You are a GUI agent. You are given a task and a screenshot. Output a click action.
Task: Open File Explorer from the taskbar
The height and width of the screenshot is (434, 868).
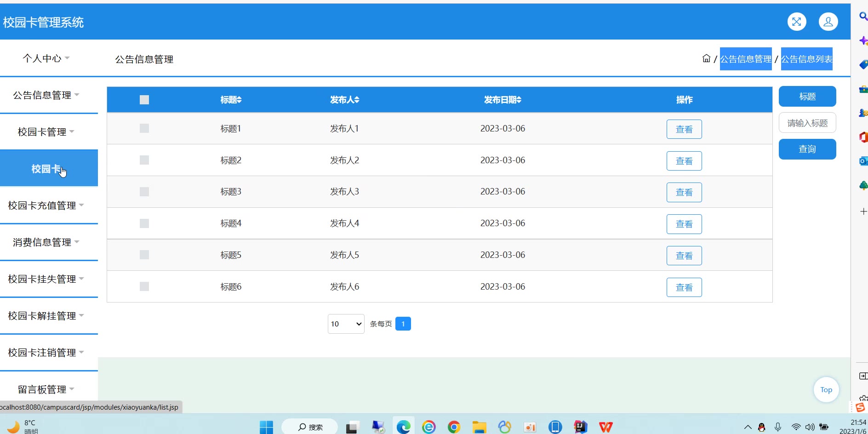coord(479,427)
